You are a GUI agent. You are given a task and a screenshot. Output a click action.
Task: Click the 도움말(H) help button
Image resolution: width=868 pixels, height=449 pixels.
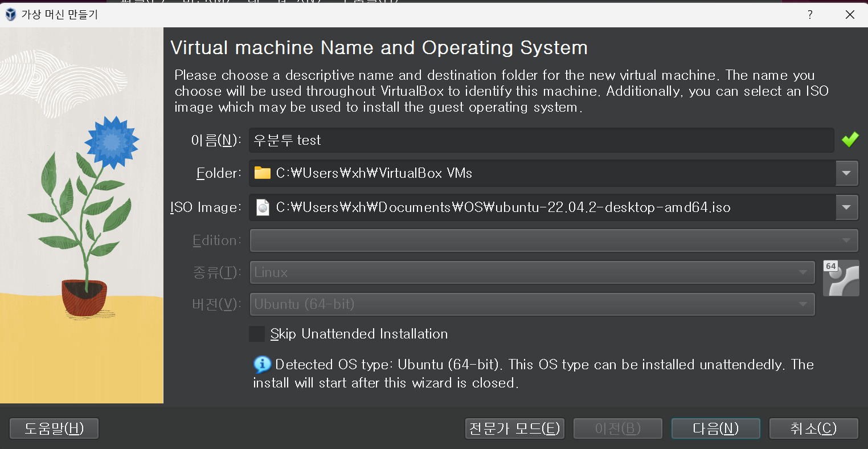pos(54,428)
